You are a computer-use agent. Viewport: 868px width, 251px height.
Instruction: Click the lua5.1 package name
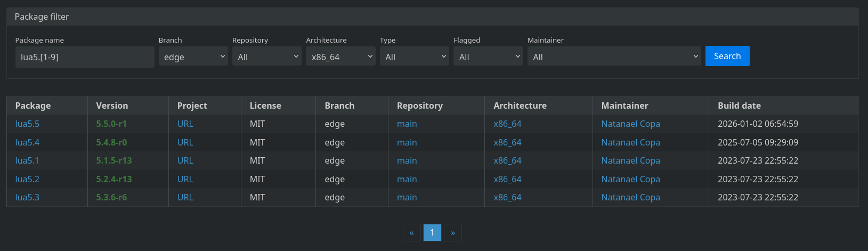click(27, 160)
